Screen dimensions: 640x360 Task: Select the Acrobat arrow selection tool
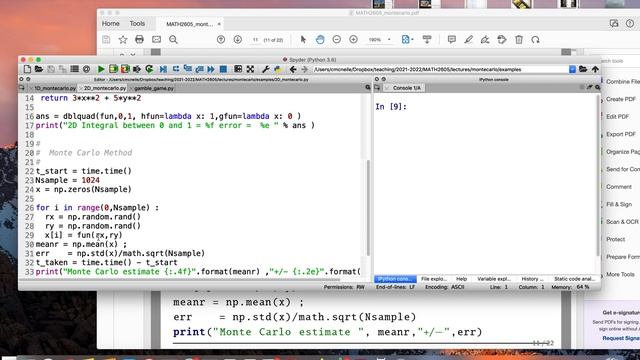point(303,40)
